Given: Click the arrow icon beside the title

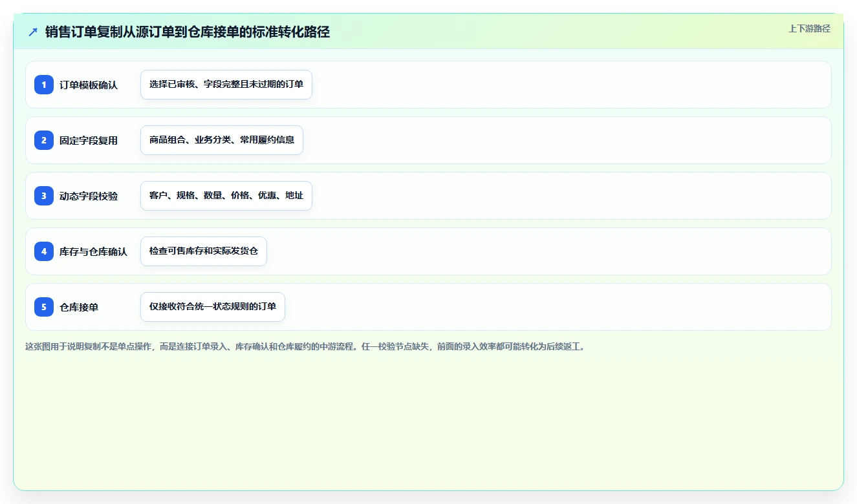Looking at the screenshot, I should [33, 32].
